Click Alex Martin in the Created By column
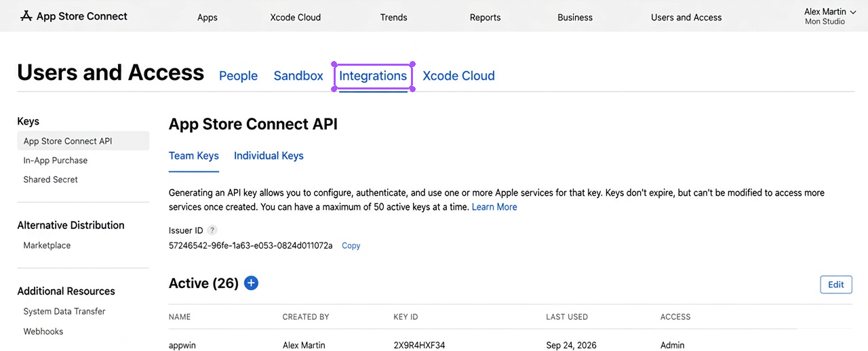 304,346
